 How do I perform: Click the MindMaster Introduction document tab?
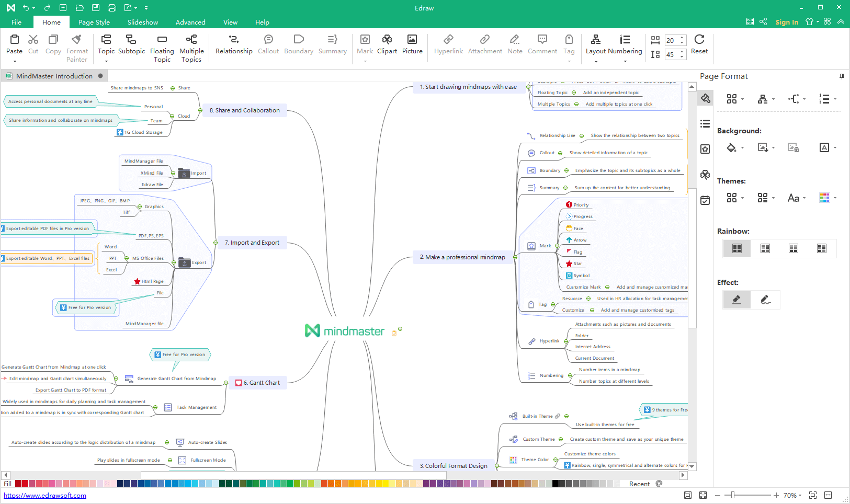[54, 76]
